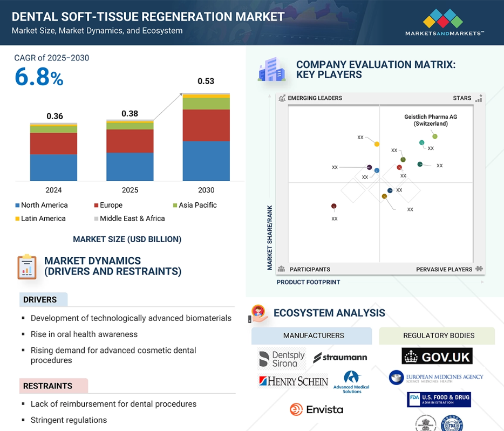This screenshot has width=504, height=431.
Task: Click the Europe legend swatch
Action: coord(96,206)
